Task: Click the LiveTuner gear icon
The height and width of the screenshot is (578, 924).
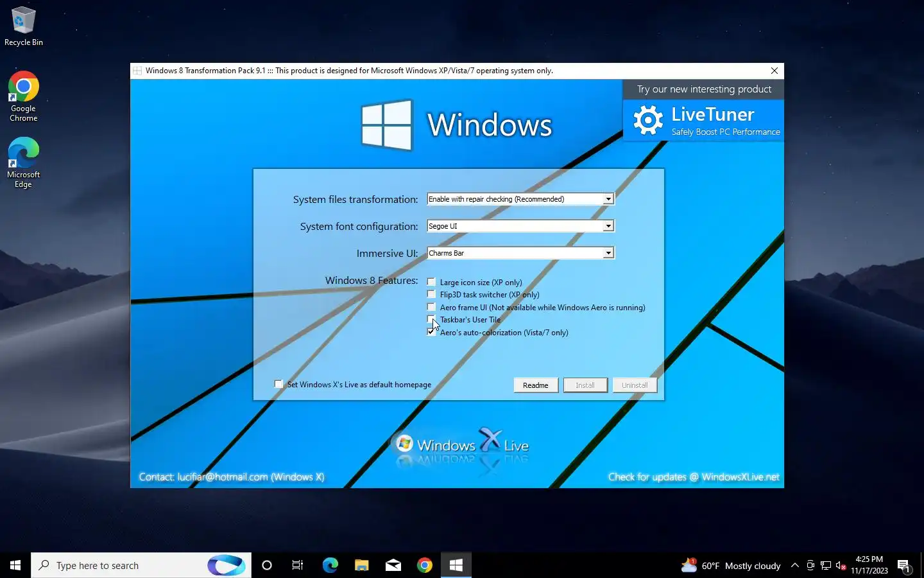Action: pyautogui.click(x=648, y=120)
